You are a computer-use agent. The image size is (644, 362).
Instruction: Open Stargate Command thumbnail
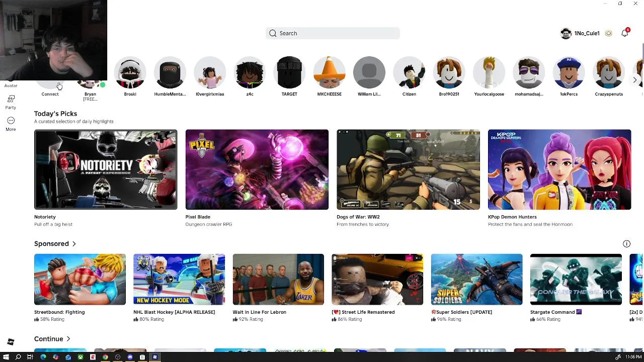[576, 280]
